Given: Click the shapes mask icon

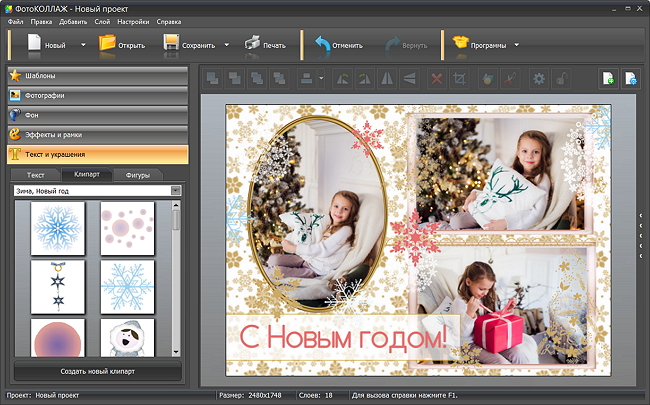Looking at the screenshot, I should click(x=488, y=78).
